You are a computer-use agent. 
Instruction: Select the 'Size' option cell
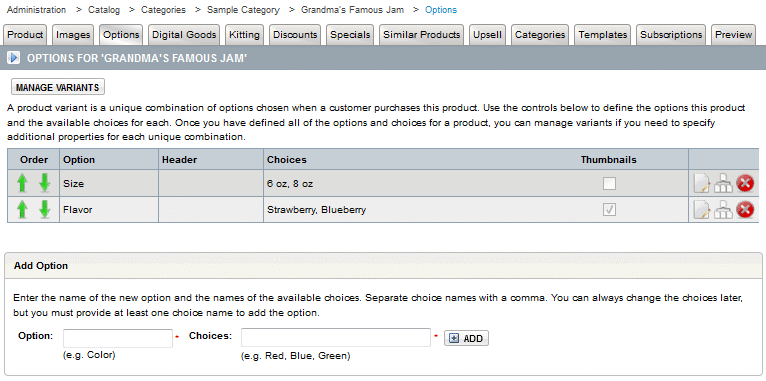click(x=108, y=184)
